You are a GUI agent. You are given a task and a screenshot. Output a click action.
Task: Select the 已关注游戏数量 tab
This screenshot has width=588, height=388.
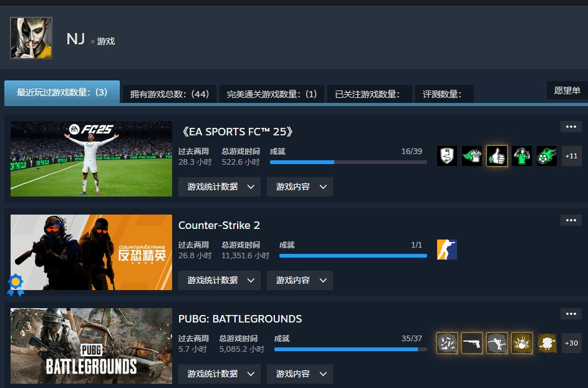(x=369, y=94)
